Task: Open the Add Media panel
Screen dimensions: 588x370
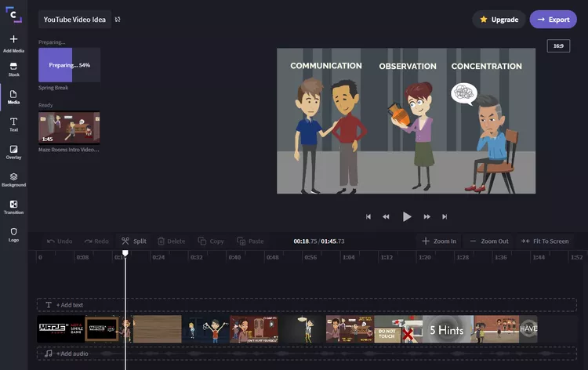Action: coord(13,42)
